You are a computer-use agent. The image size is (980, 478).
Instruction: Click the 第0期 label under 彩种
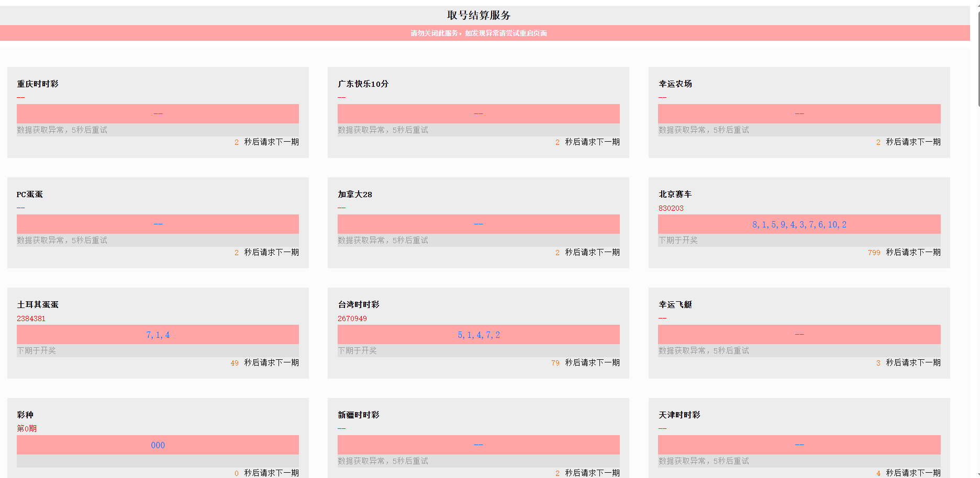27,428
